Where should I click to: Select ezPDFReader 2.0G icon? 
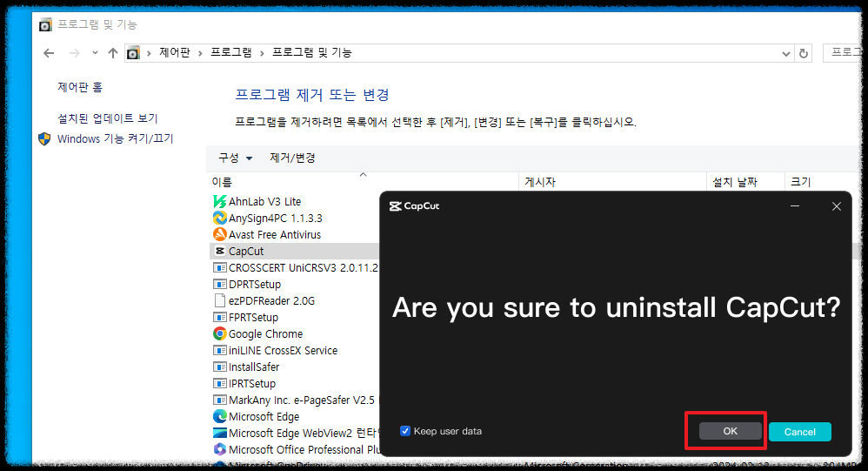pos(220,301)
